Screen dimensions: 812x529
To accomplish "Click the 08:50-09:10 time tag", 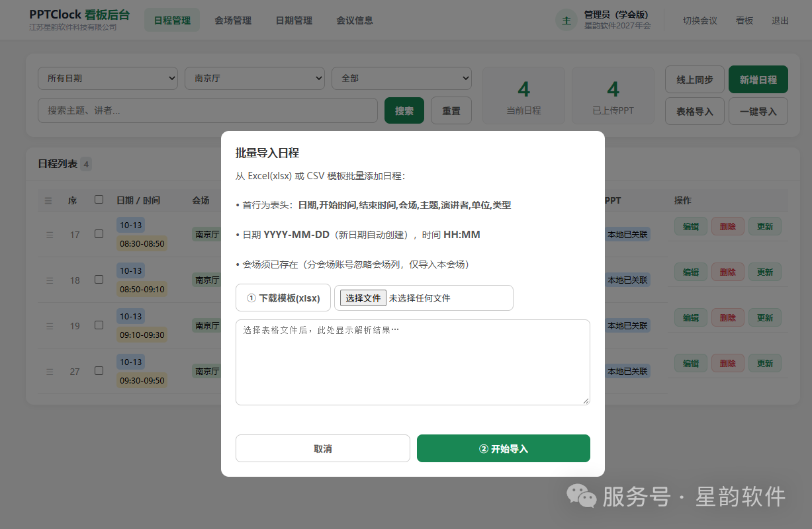I will point(142,289).
